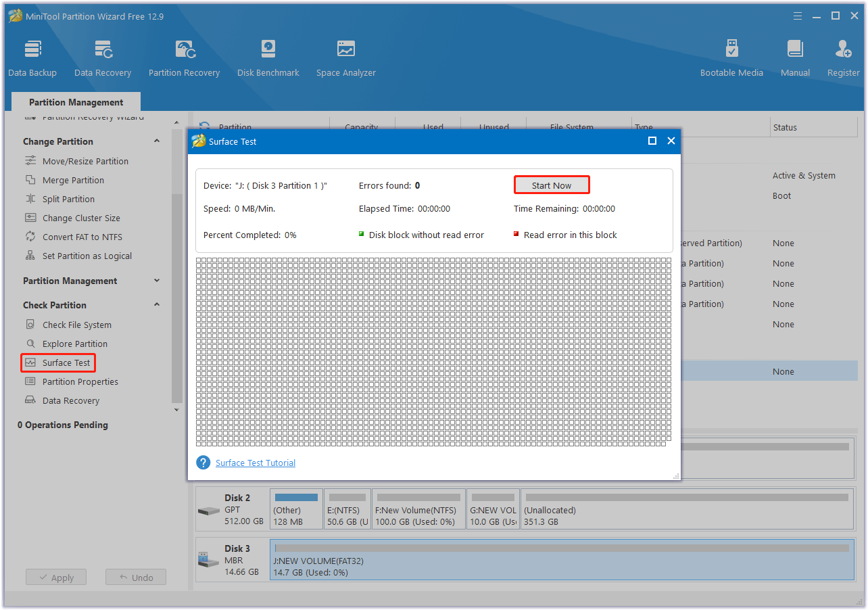The height and width of the screenshot is (610, 868).
Task: Click 'Percent Completed: 0%' label
Action: pos(249,235)
